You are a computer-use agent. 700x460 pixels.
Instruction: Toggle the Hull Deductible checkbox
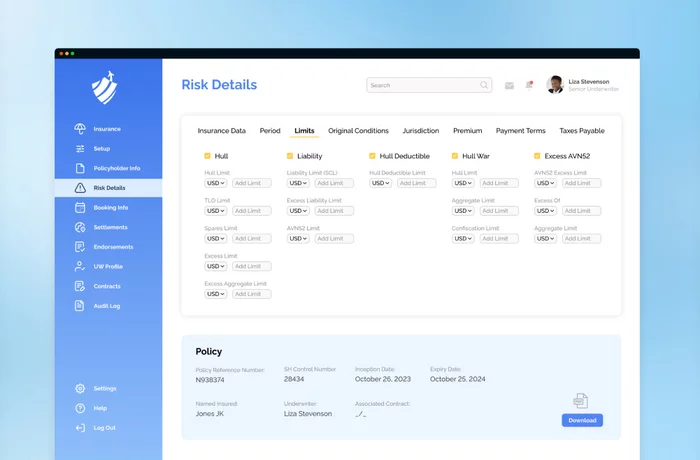tap(372, 156)
